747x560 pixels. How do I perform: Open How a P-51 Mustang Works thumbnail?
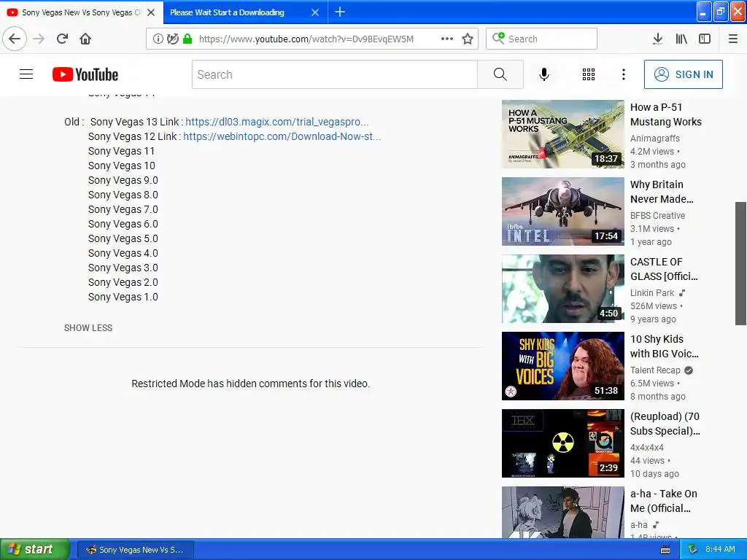(x=562, y=134)
